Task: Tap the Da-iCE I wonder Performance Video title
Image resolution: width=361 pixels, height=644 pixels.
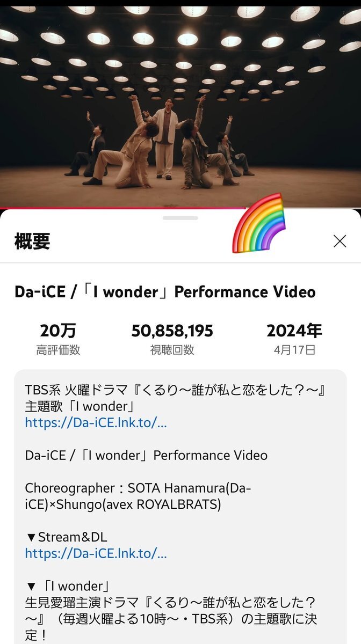Action: [165, 292]
